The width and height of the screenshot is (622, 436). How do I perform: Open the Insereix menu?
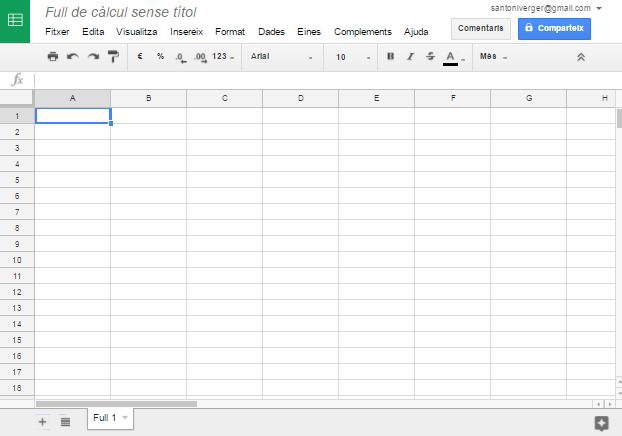coord(186,32)
